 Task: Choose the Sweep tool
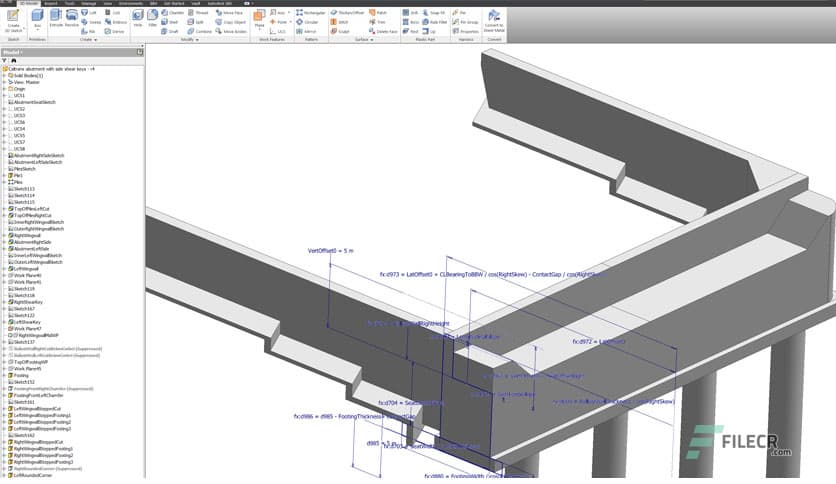(91, 22)
